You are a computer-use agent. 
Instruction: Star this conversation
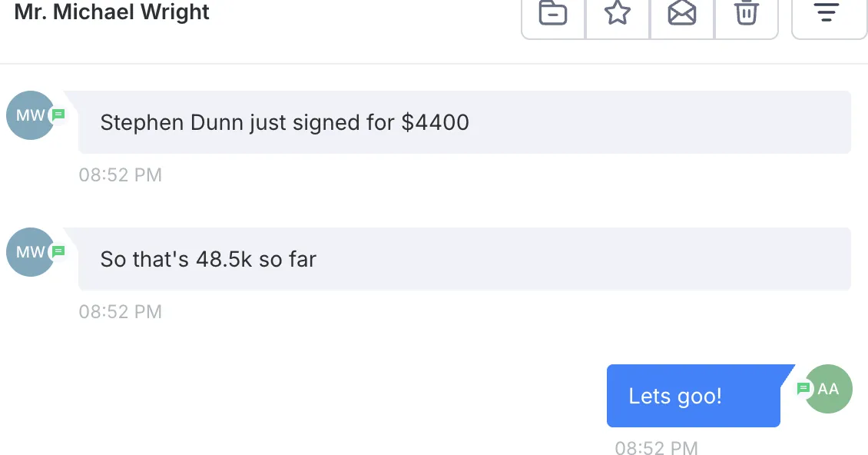[618, 13]
